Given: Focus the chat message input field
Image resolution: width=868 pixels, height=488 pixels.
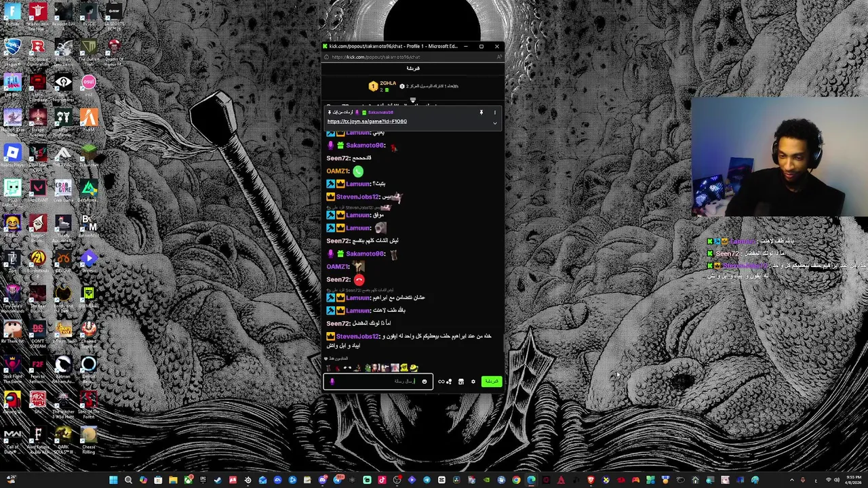Looking at the screenshot, I should [x=378, y=382].
